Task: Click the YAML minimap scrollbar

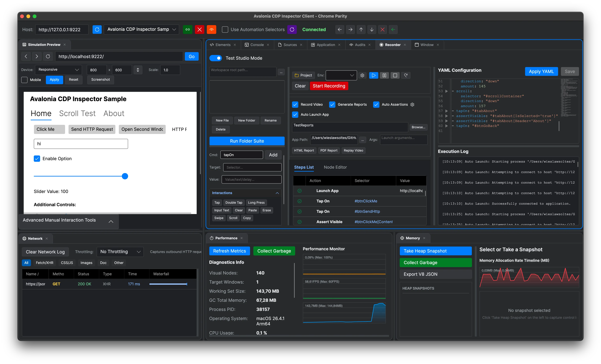Action: [559, 126]
